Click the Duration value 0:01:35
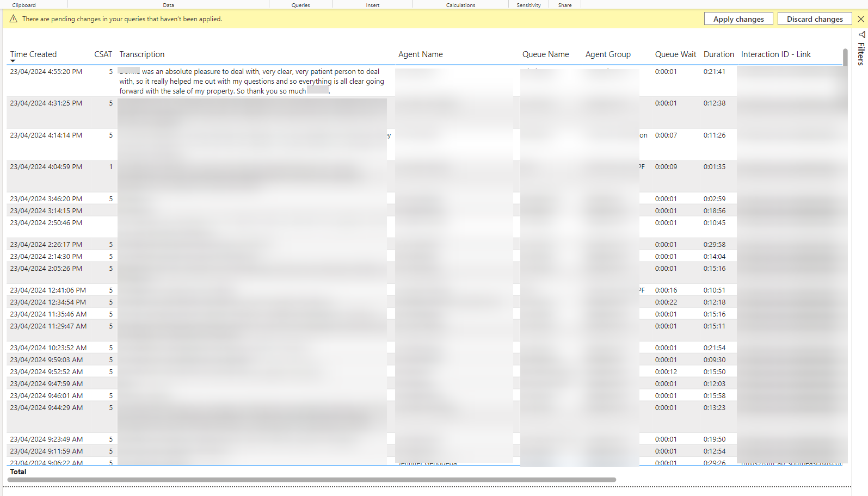 tap(715, 167)
